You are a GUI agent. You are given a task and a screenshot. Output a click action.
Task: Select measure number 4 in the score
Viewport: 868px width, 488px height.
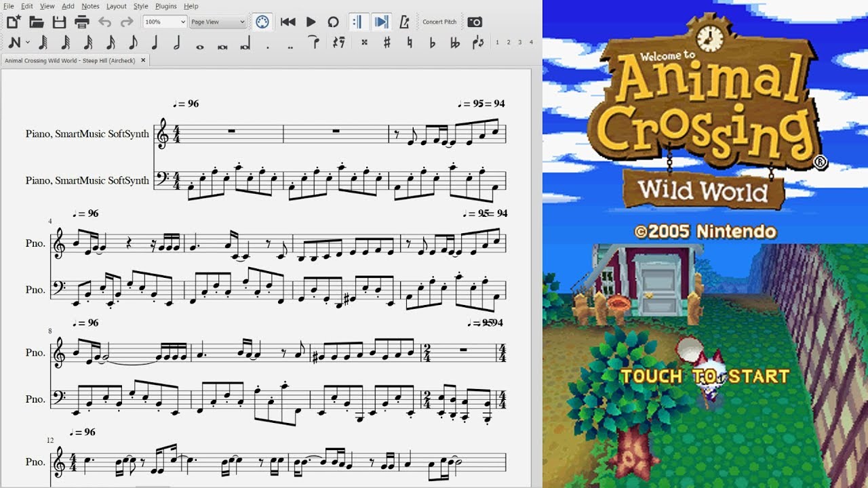click(50, 222)
